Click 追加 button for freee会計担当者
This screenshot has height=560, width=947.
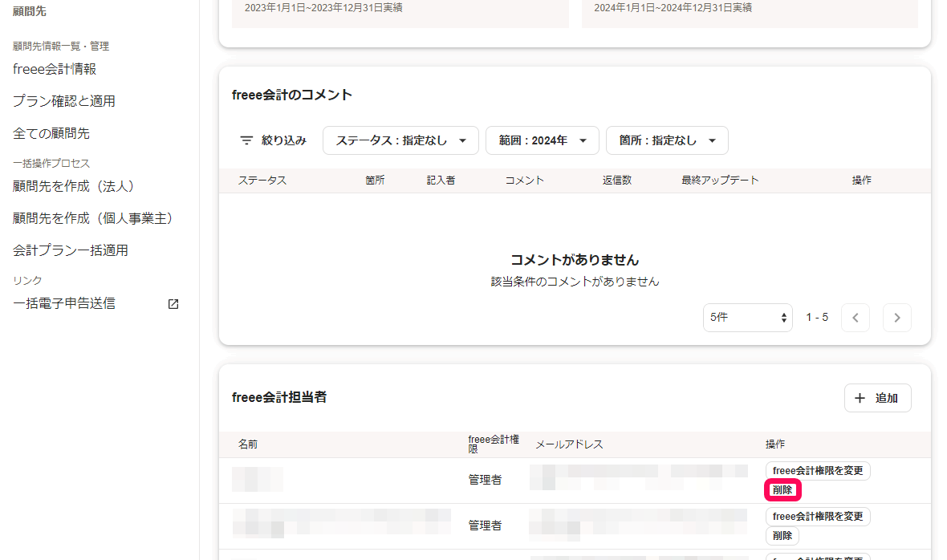pyautogui.click(x=877, y=398)
